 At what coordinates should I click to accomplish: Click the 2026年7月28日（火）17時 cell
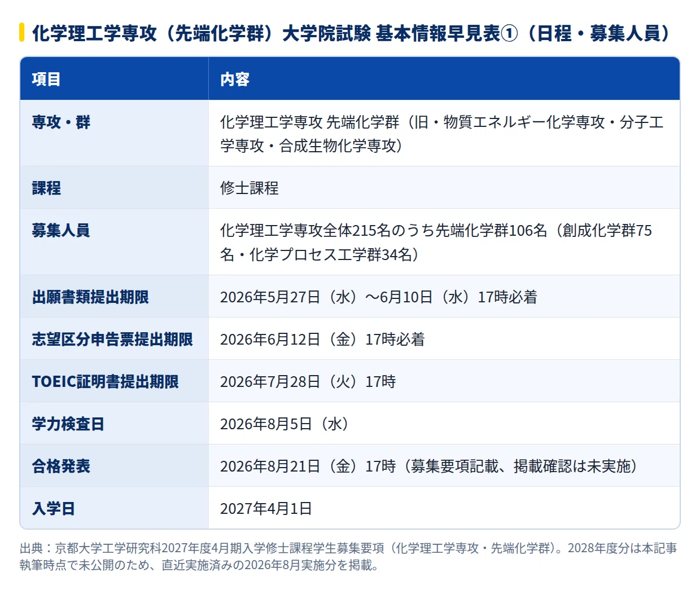pyautogui.click(x=444, y=381)
